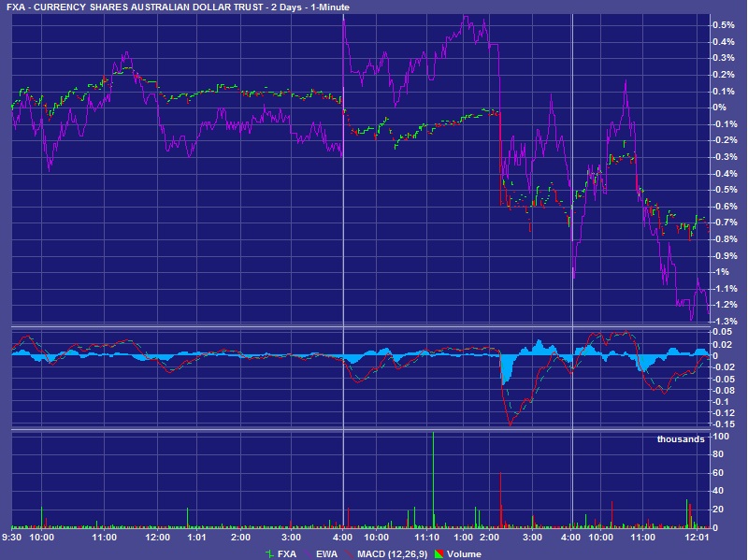Click the -0.15 MACD axis label
Viewport: 748px width, 560px height.
click(723, 424)
